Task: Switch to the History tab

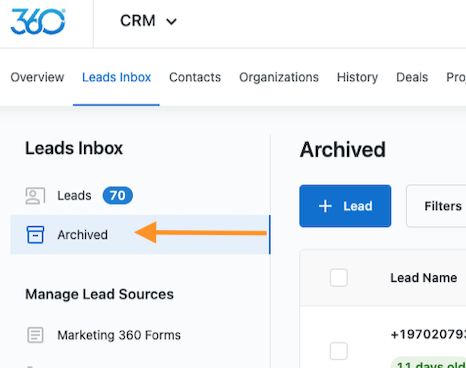Action: point(357,77)
